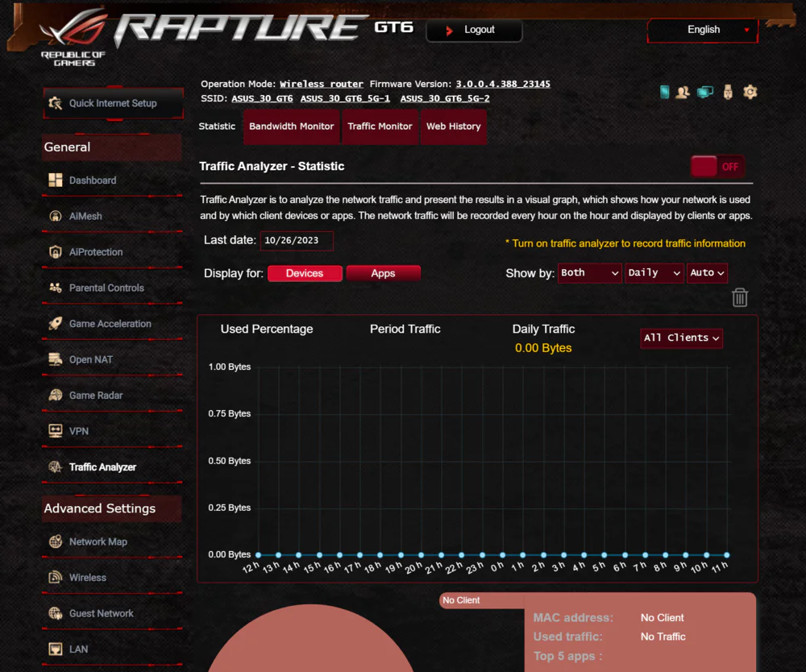Click the No Client legend label
806x672 pixels.
click(461, 600)
